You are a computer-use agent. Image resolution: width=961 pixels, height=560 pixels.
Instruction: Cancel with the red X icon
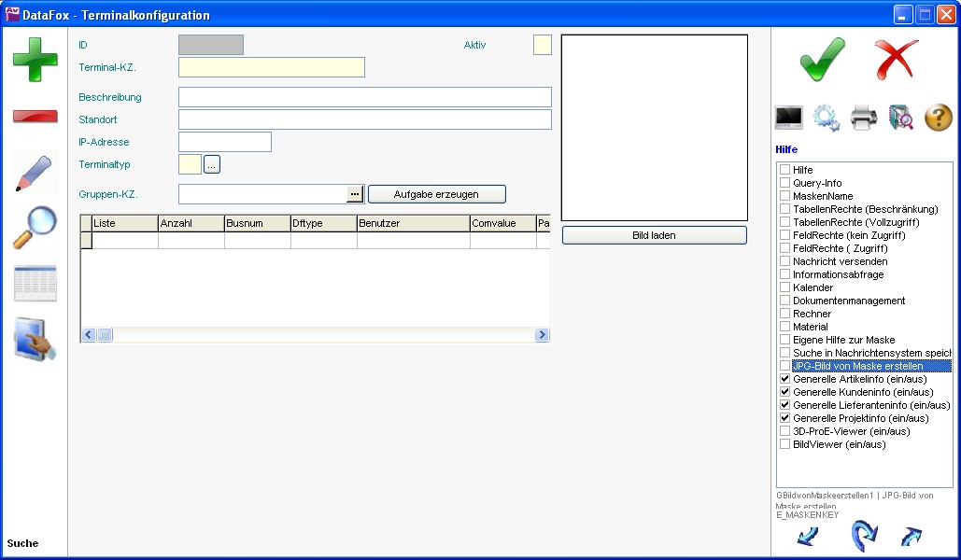897,60
